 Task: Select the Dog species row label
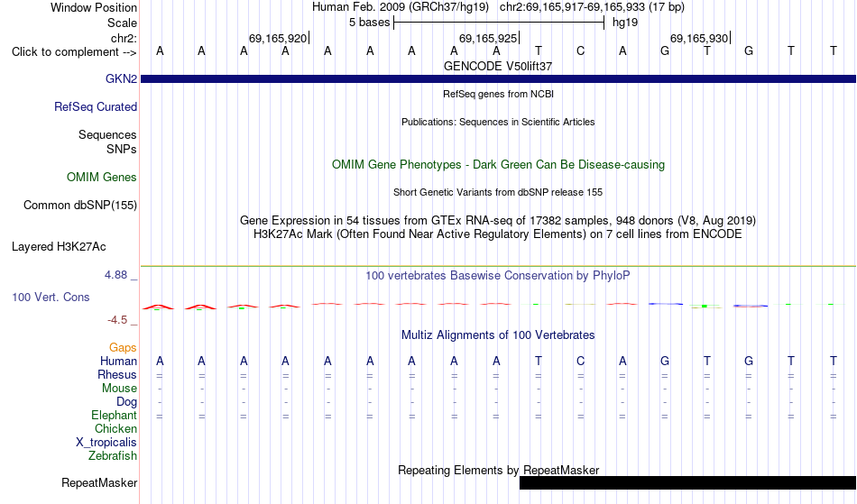click(126, 401)
